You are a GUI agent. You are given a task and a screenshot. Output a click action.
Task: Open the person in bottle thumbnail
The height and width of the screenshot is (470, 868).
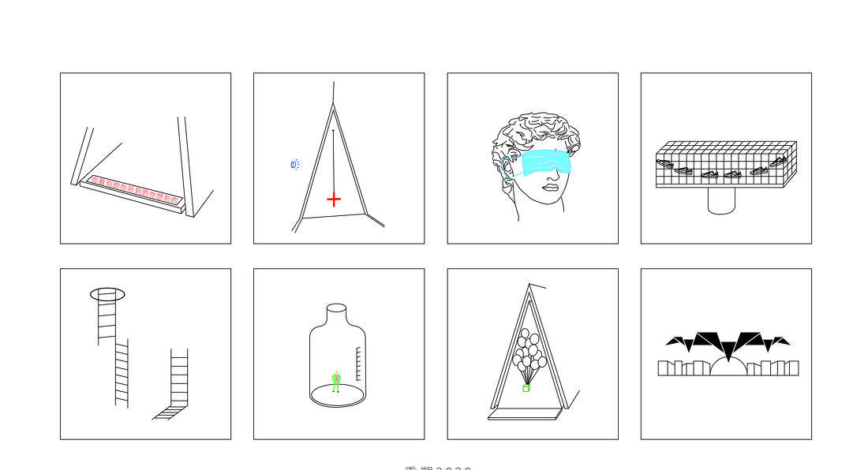click(x=339, y=354)
